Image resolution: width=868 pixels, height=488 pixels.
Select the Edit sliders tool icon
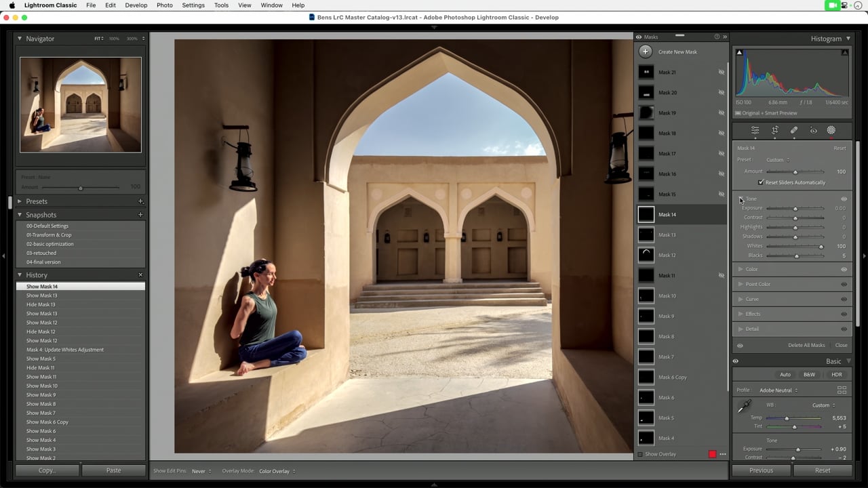(x=755, y=130)
